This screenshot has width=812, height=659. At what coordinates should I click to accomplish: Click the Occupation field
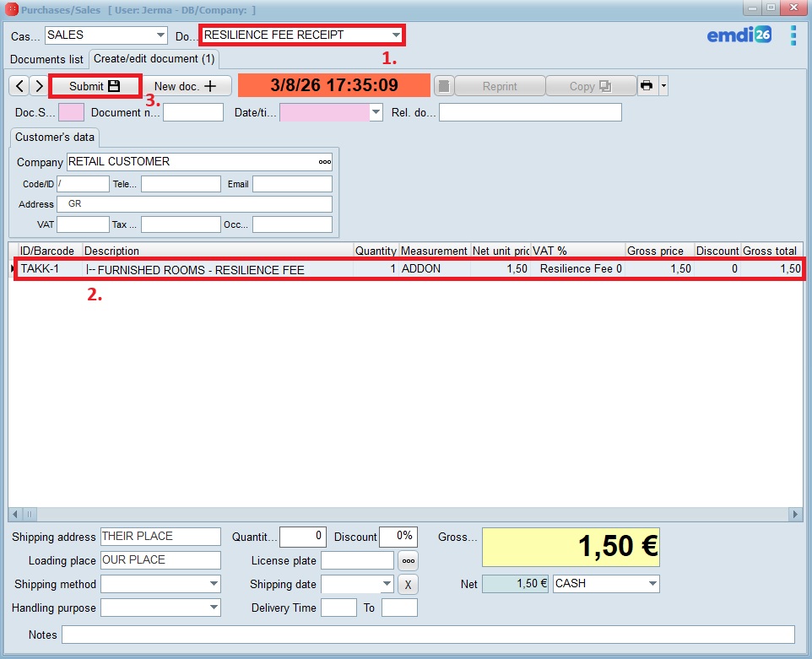292,224
